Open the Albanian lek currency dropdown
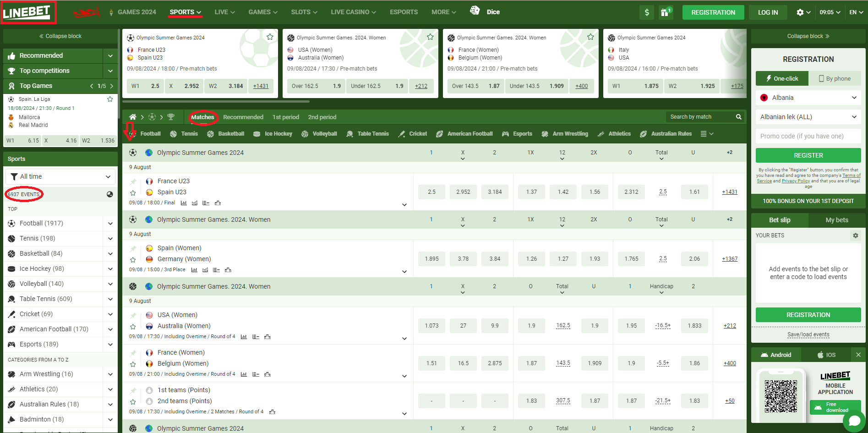868x433 pixels. [808, 117]
